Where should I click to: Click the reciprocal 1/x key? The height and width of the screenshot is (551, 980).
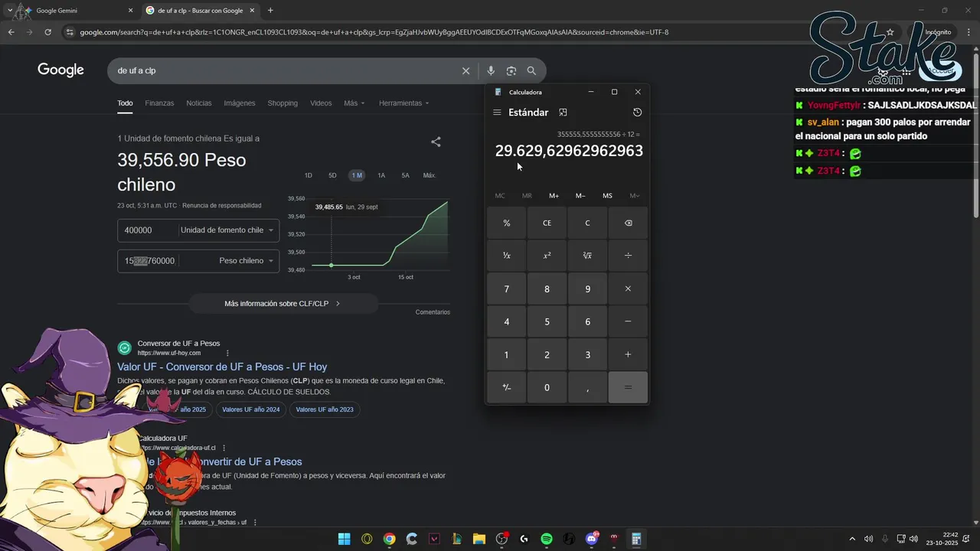pos(506,256)
